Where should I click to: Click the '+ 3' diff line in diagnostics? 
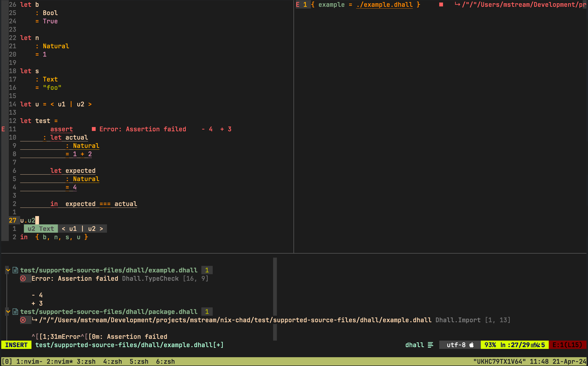pos(37,303)
